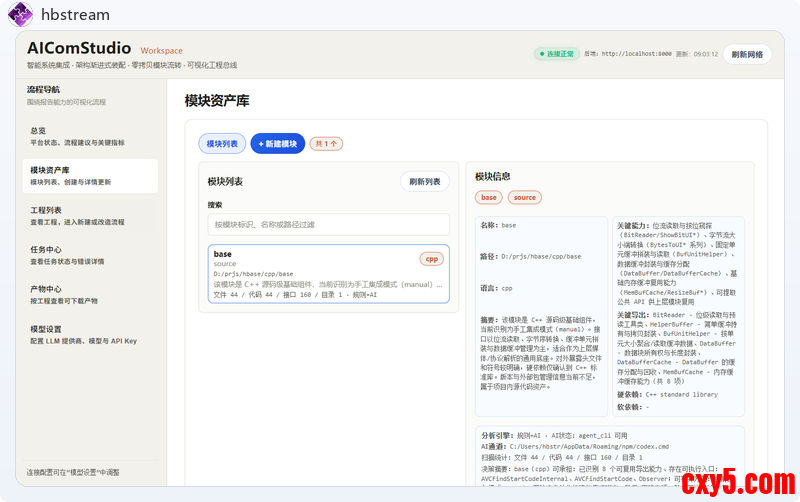This screenshot has height=502, width=800.
Task: Click the + 新建模块 button
Action: tap(277, 144)
